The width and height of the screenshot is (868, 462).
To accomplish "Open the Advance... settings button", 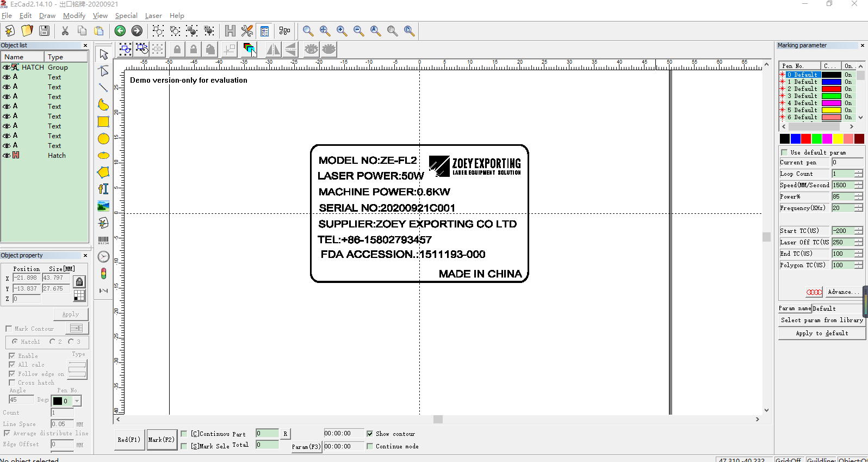I will 843,292.
